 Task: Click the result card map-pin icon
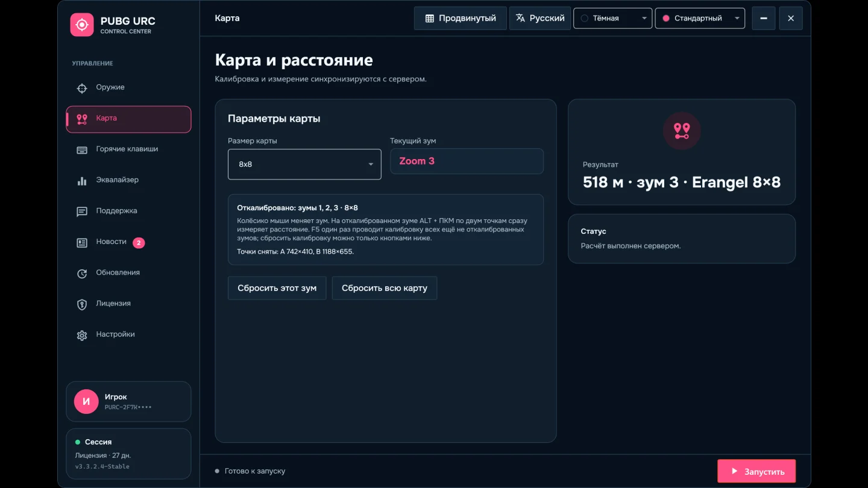[x=682, y=131]
